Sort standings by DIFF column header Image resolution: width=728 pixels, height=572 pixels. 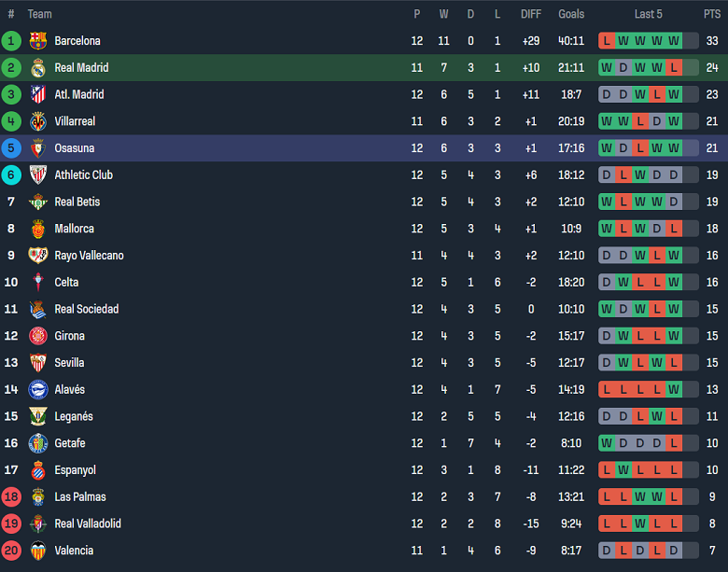(531, 14)
